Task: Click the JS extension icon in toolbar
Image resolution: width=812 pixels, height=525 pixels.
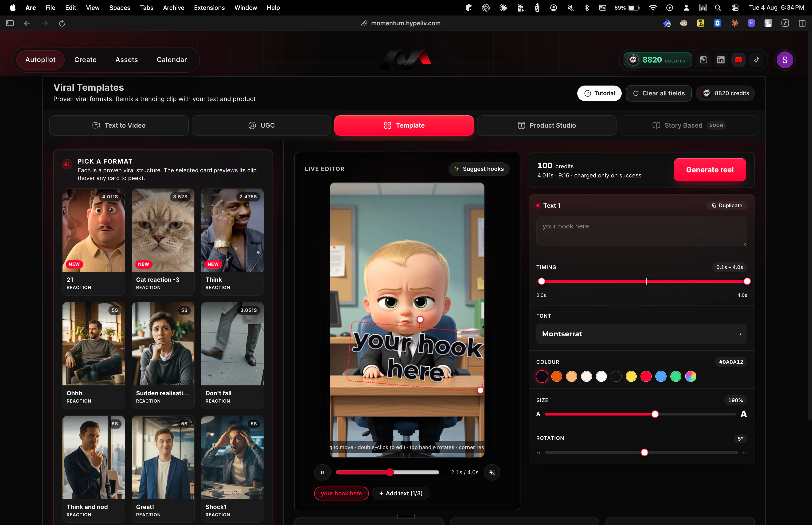Action: (701, 23)
